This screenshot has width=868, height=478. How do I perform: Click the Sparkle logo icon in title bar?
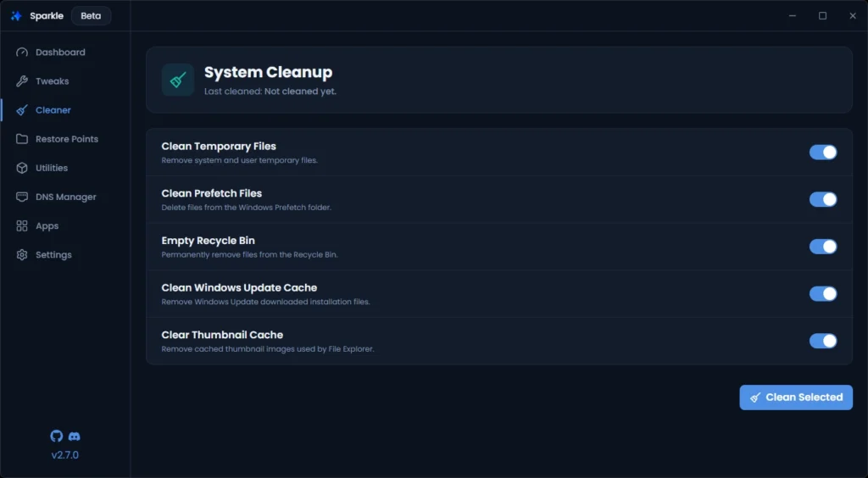(x=16, y=16)
